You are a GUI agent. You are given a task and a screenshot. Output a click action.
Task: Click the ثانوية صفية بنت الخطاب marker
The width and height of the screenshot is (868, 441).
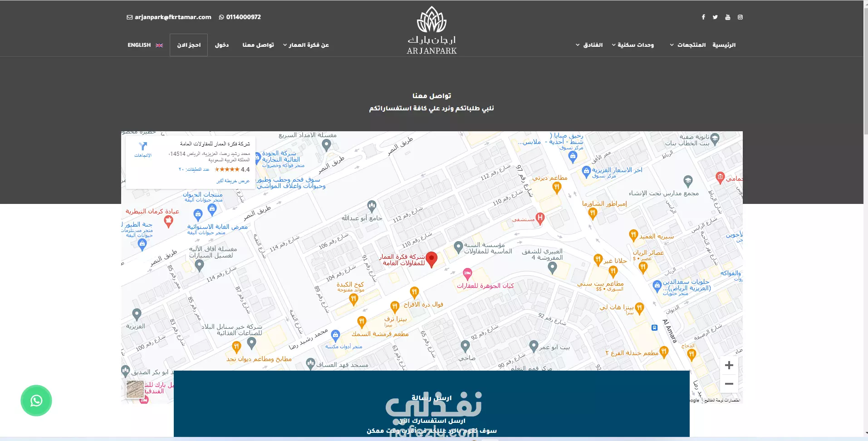coord(715,139)
